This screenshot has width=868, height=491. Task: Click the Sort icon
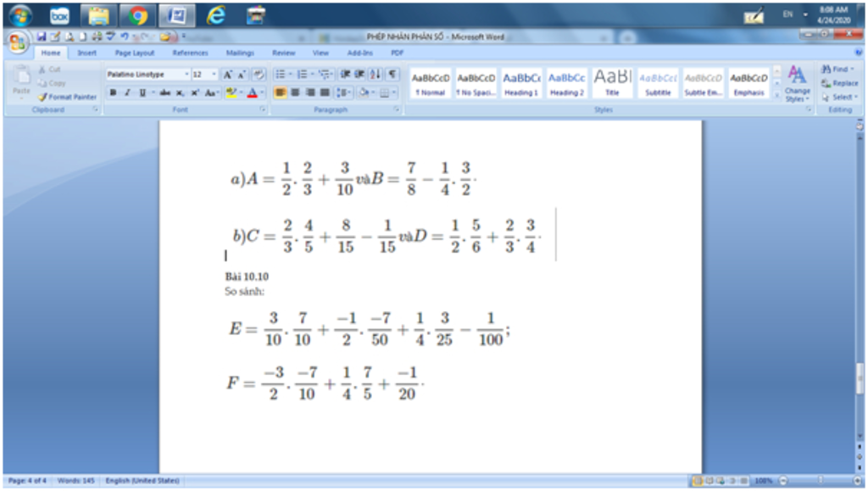click(x=376, y=74)
